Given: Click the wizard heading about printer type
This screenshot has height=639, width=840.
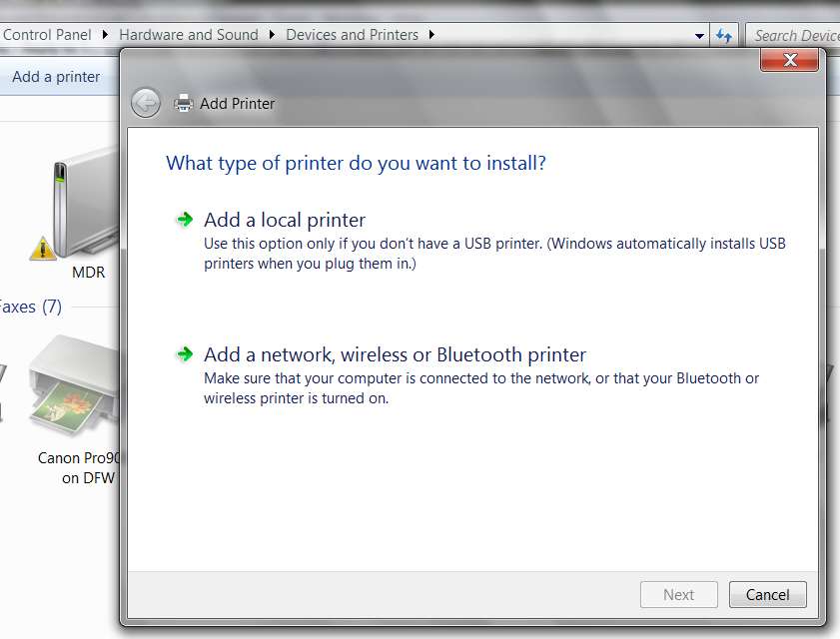Looking at the screenshot, I should (x=356, y=164).
